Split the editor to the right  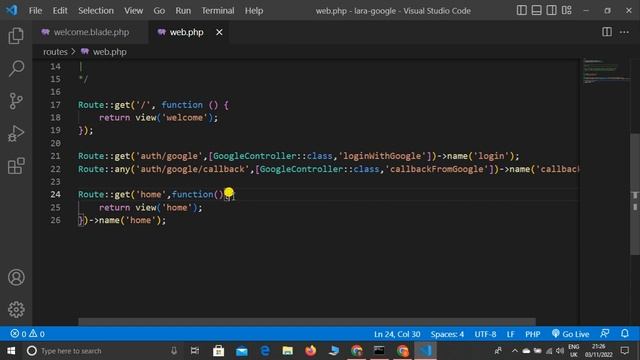pyautogui.click(x=607, y=32)
